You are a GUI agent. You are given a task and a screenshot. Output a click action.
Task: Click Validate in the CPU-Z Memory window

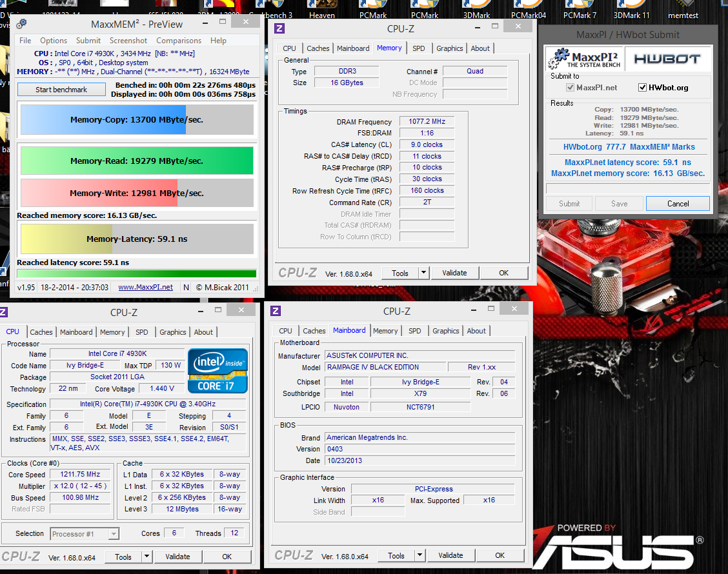[x=454, y=273]
